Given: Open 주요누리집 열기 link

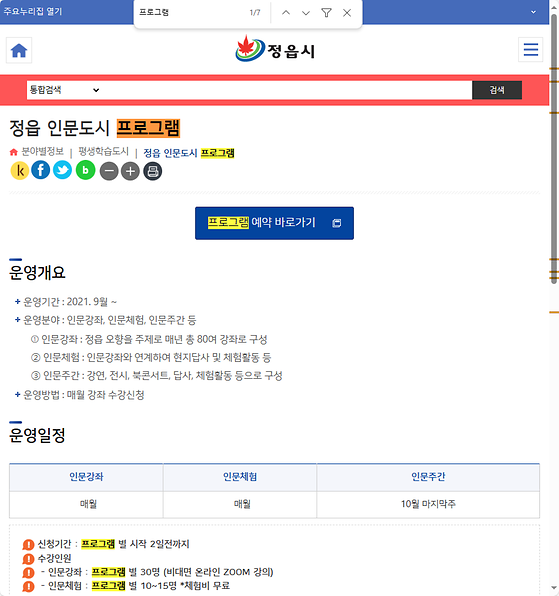Looking at the screenshot, I should [x=33, y=11].
